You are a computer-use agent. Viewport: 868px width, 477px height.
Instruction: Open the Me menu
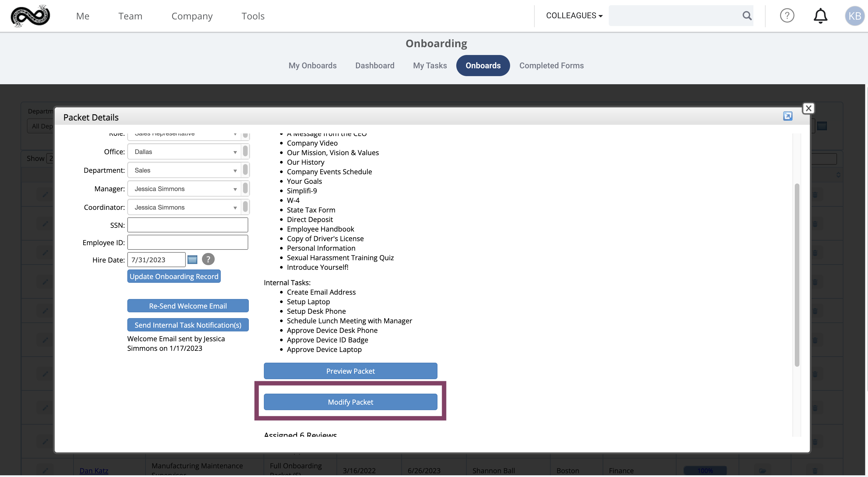point(82,16)
